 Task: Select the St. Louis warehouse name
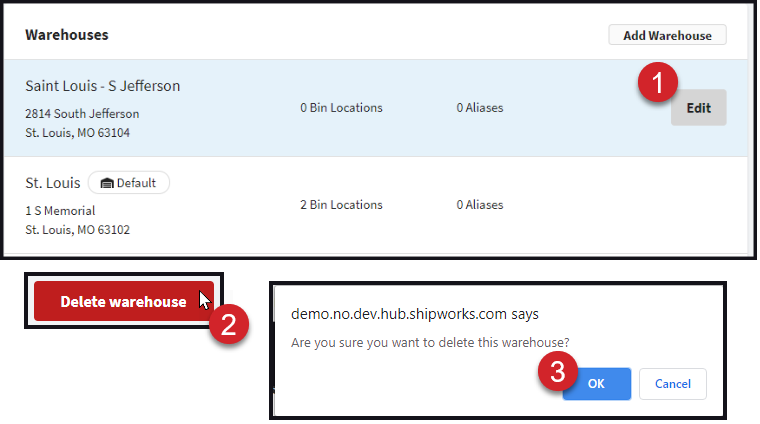point(53,183)
